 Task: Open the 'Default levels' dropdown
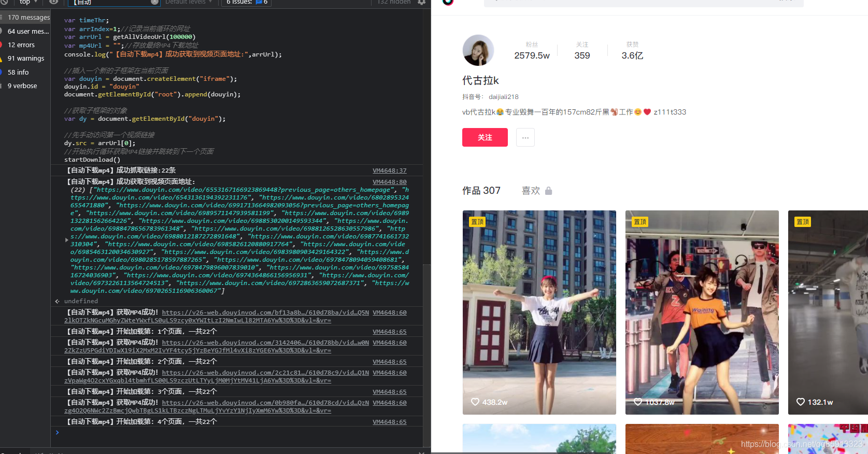tap(189, 2)
